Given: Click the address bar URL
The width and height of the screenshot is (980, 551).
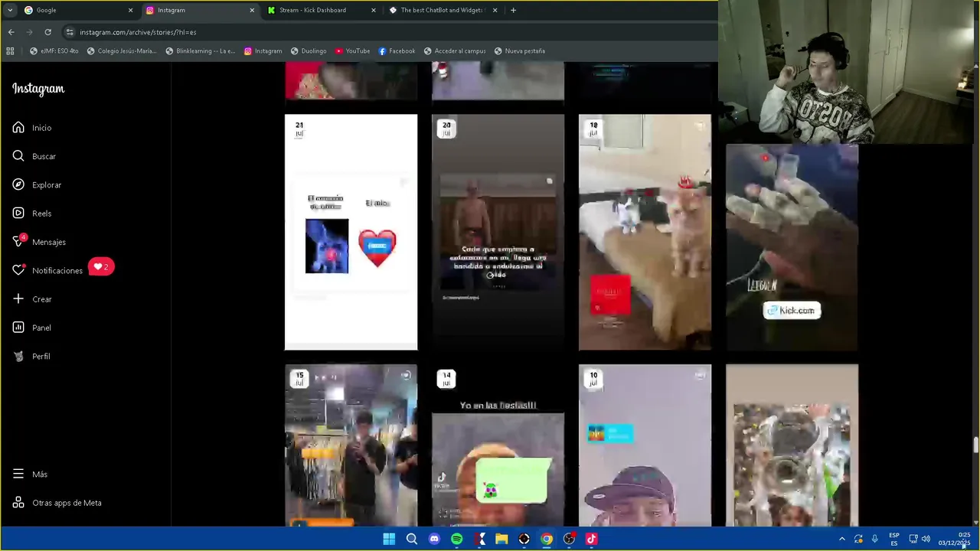Looking at the screenshot, I should (x=138, y=32).
